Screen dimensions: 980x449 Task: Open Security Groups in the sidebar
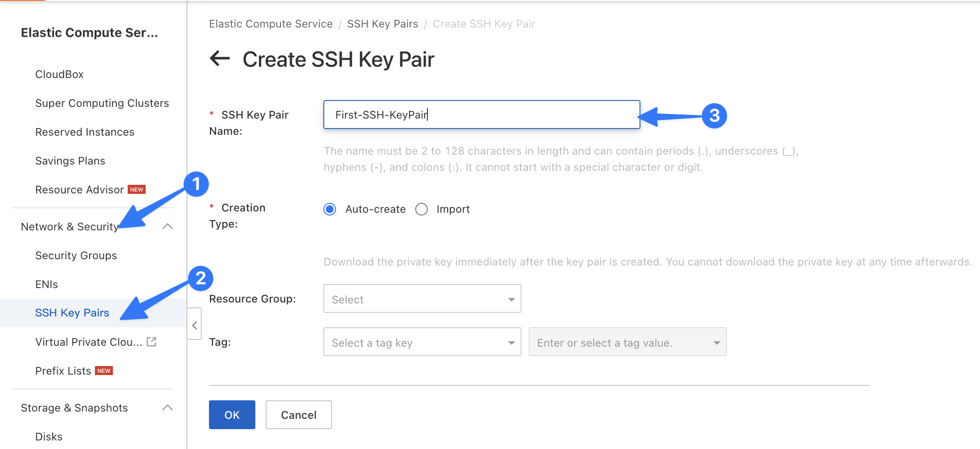(76, 256)
